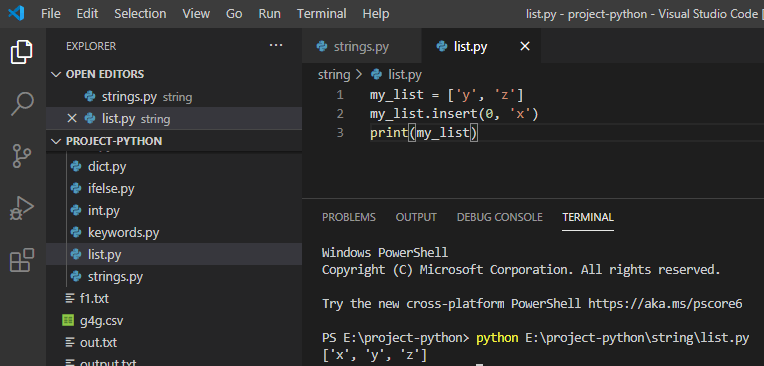Open the aka.ms/pscore6 link in terminal

point(665,304)
